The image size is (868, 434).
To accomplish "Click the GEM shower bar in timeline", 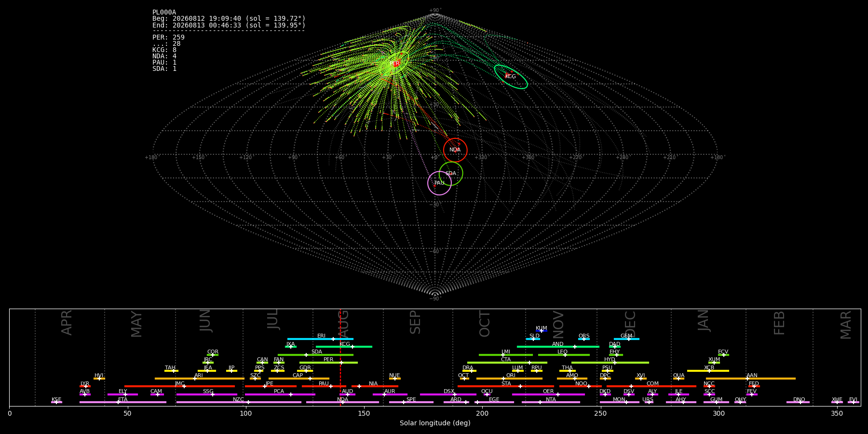I will 626,339.
